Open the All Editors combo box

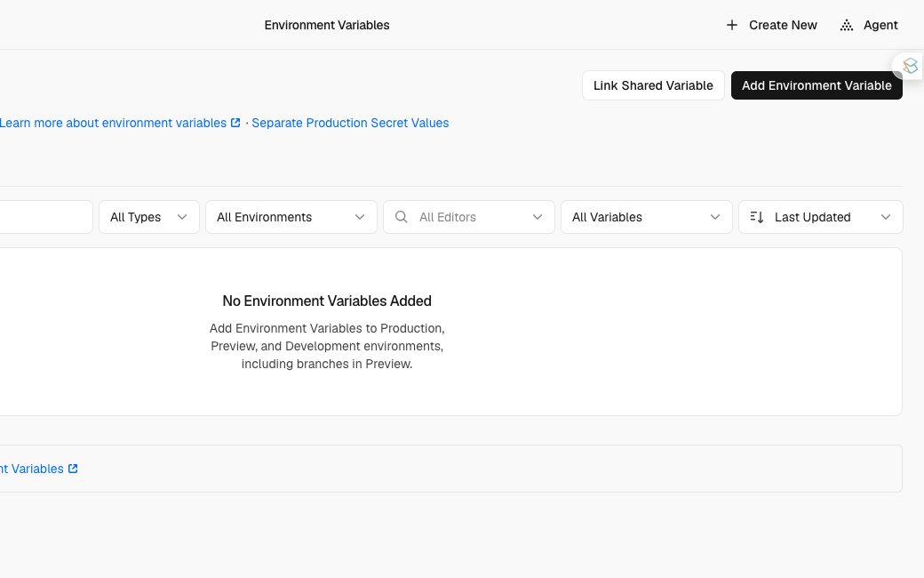(x=469, y=217)
